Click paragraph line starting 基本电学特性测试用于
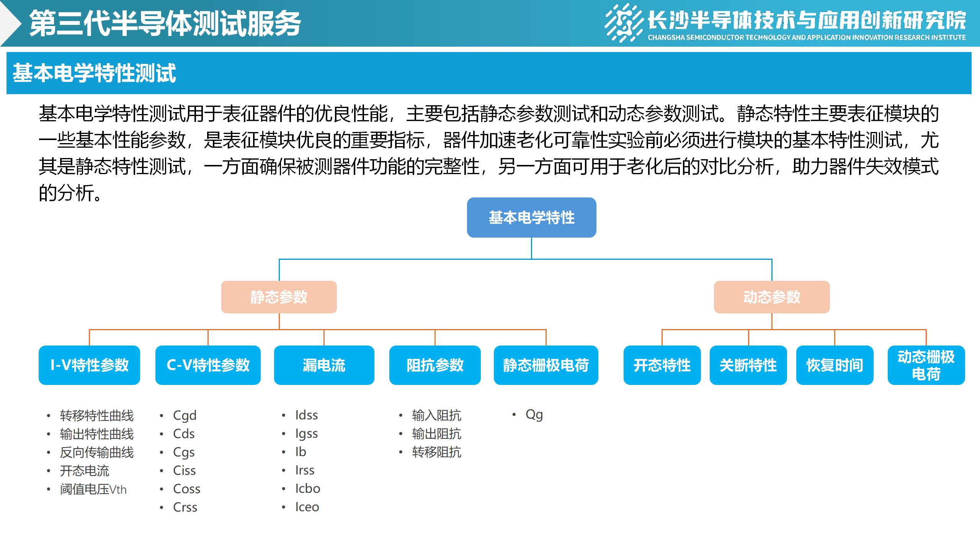This screenshot has width=980, height=551. pyautogui.click(x=489, y=114)
